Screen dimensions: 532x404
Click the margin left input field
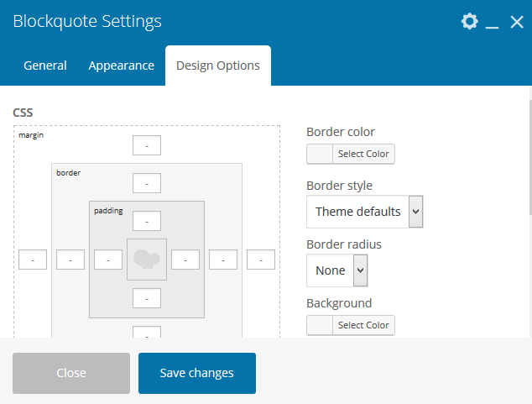click(33, 260)
